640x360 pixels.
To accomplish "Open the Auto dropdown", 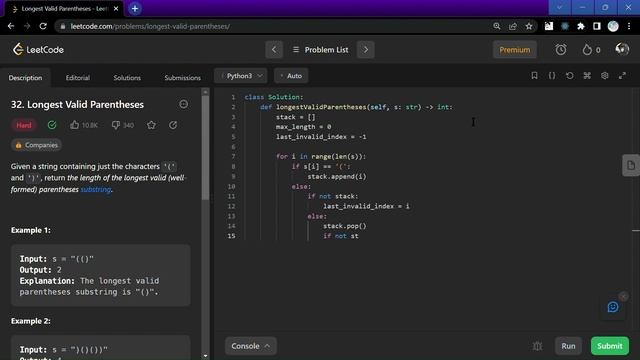I will coord(291,76).
